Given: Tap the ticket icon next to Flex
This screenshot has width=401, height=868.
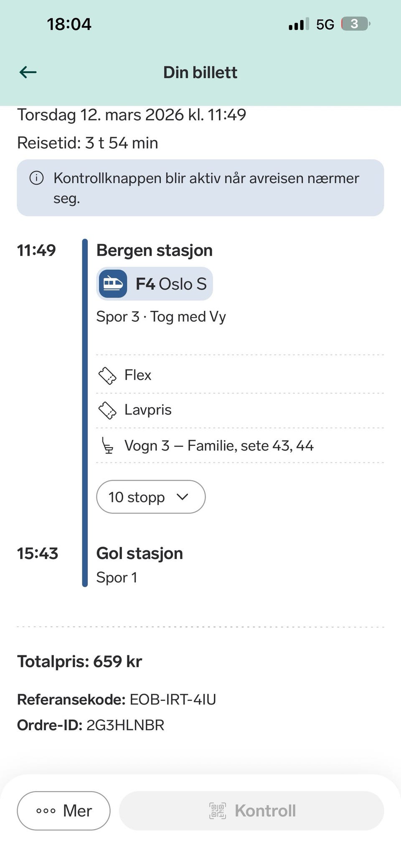Looking at the screenshot, I should click(107, 375).
